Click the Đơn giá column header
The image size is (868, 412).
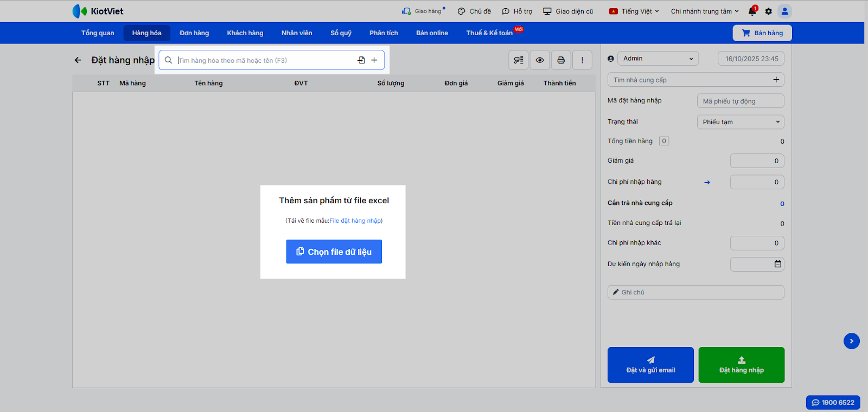pos(456,83)
